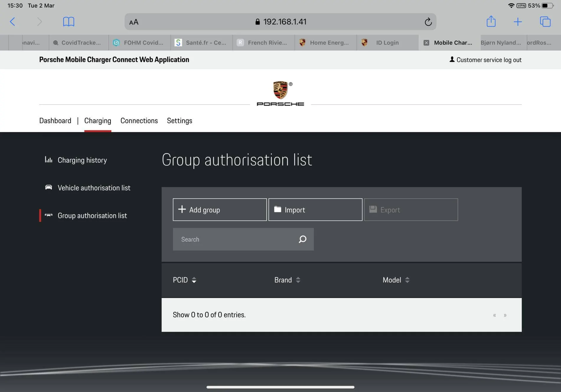Click the Export button
The height and width of the screenshot is (392, 561).
tap(411, 210)
